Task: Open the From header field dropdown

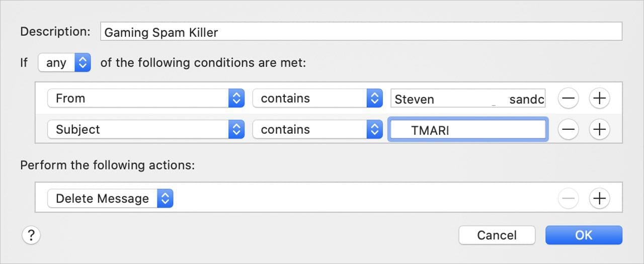Action: (145, 99)
